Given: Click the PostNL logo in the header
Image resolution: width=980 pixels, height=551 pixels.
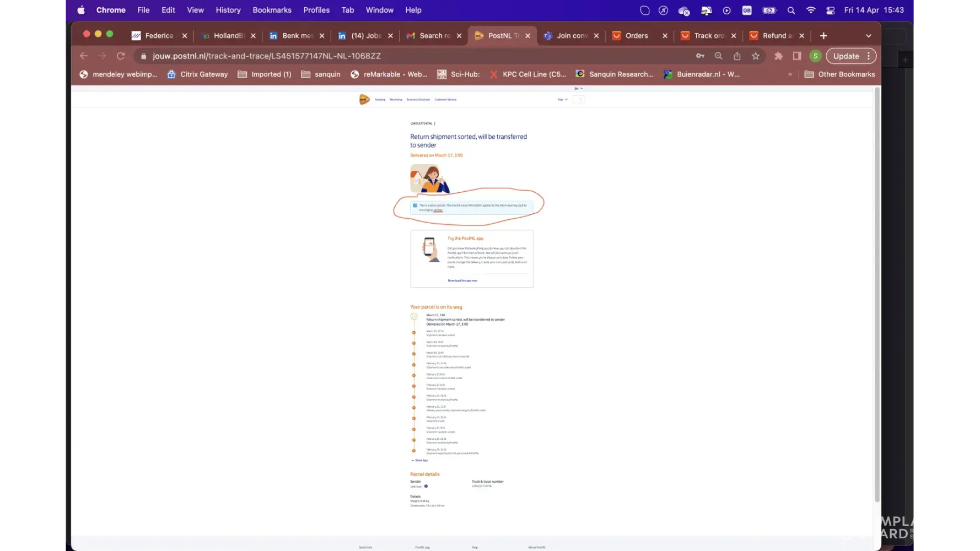Looking at the screenshot, I should [364, 100].
